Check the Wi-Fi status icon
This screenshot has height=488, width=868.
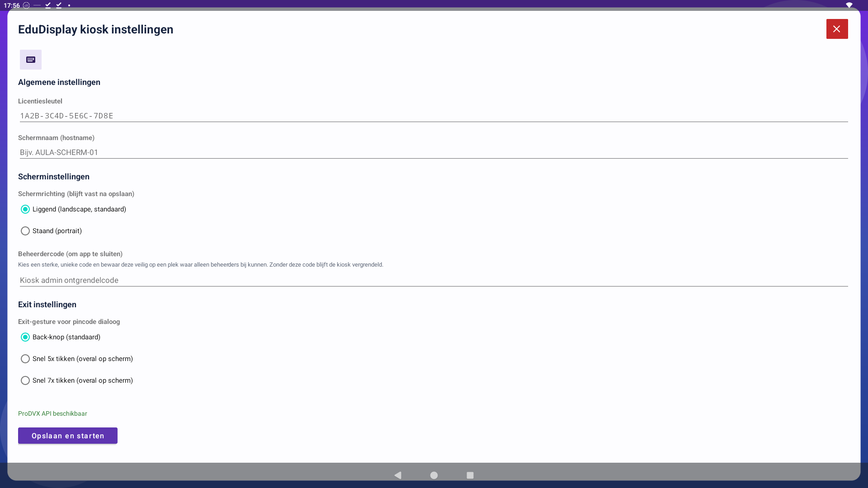pos(849,5)
